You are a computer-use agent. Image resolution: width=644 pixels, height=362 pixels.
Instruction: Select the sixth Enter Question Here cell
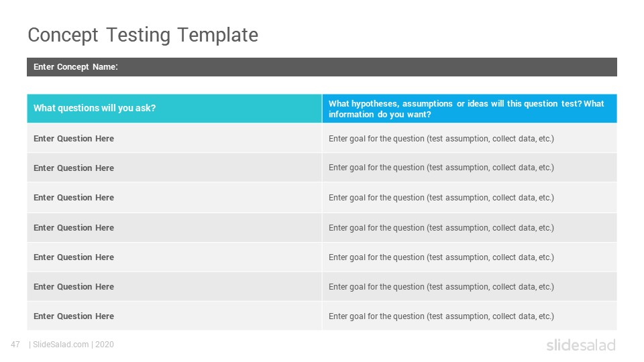(174, 286)
